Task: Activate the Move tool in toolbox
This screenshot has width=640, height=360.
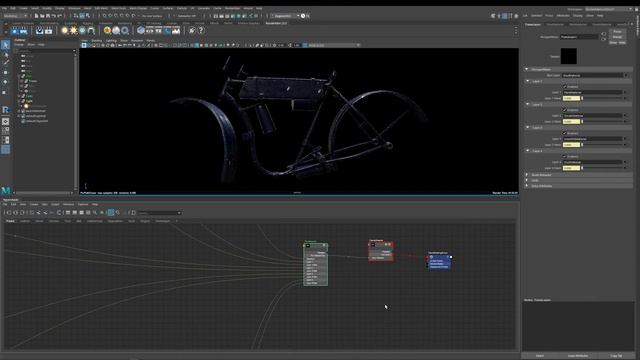Action: 5,72
